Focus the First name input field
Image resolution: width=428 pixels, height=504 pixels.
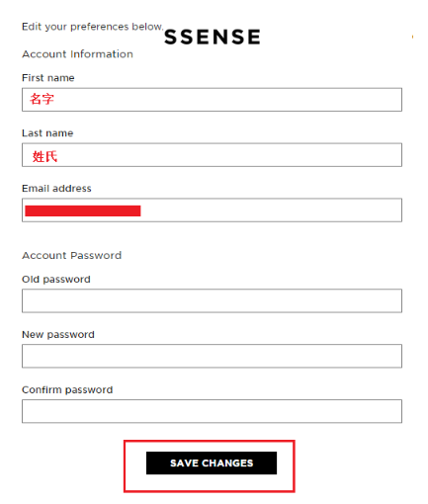click(212, 100)
